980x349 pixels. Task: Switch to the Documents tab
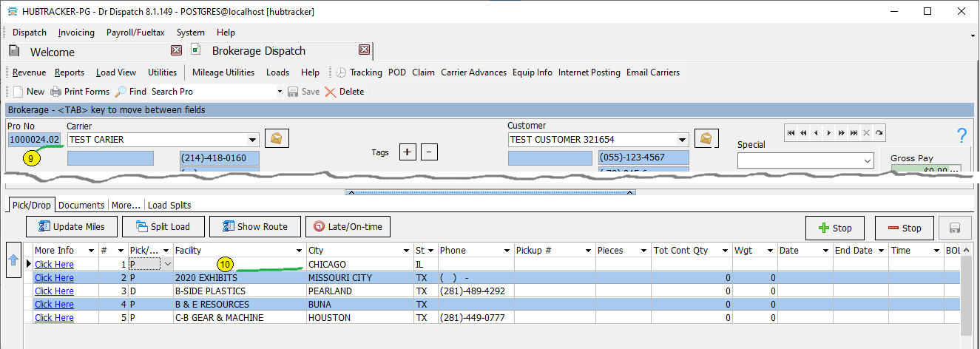[x=82, y=205]
